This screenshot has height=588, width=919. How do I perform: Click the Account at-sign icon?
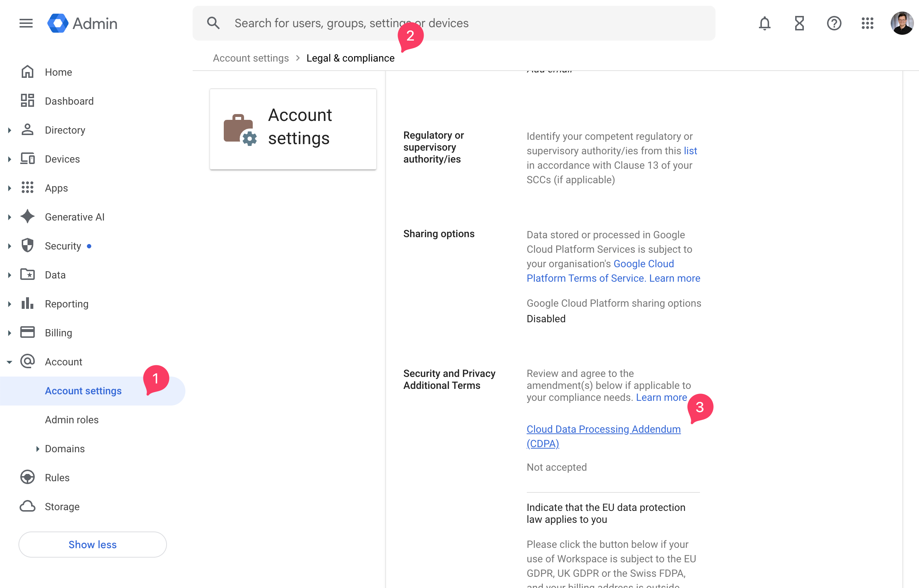coord(28,361)
